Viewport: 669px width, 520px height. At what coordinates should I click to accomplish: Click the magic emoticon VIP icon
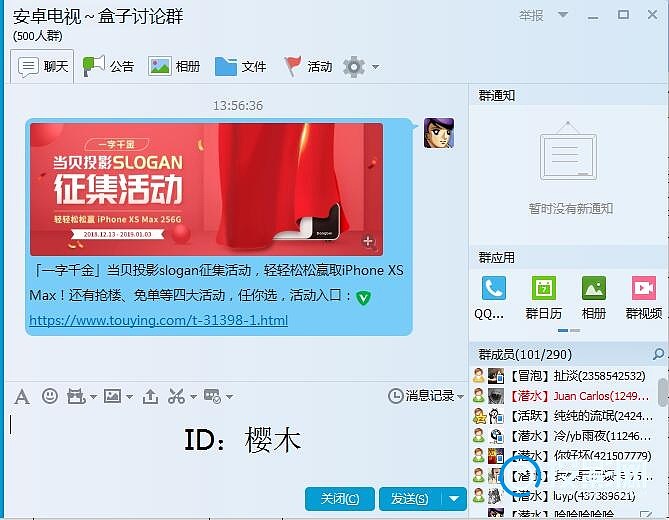pyautogui.click(x=76, y=397)
